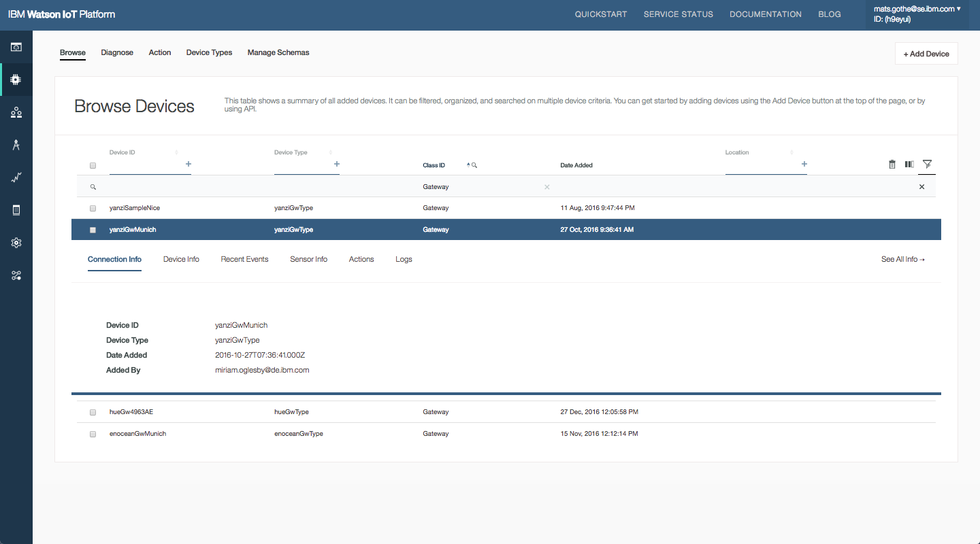Select the Actions tab in device details
Screen dimensions: 980x544
tap(361, 259)
